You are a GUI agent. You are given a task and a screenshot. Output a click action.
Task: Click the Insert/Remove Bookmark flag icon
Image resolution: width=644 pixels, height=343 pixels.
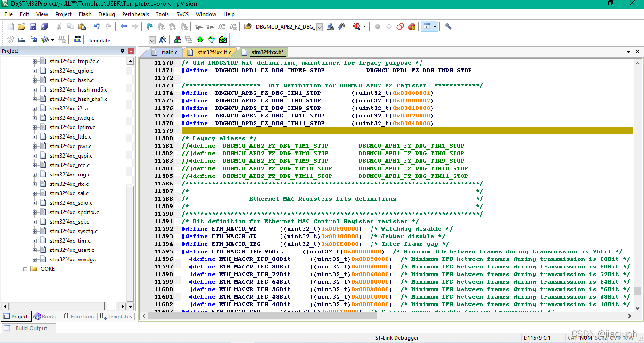(x=149, y=26)
